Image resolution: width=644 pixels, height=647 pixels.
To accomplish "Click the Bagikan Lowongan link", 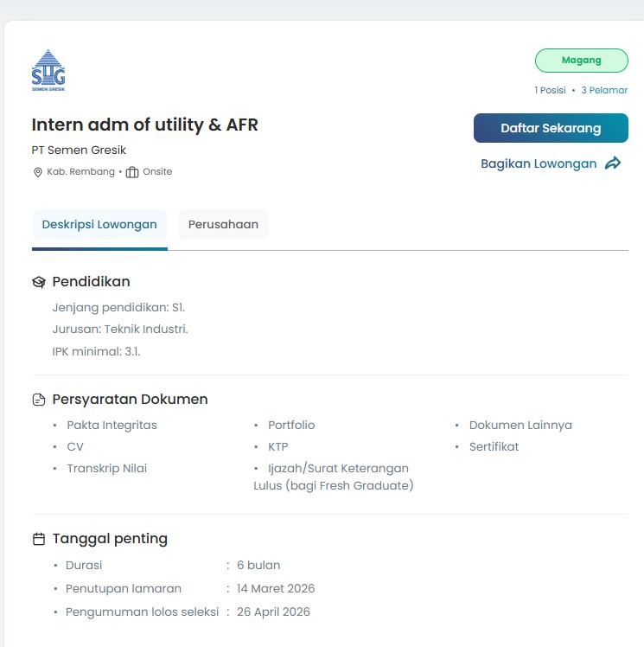I will [x=539, y=163].
